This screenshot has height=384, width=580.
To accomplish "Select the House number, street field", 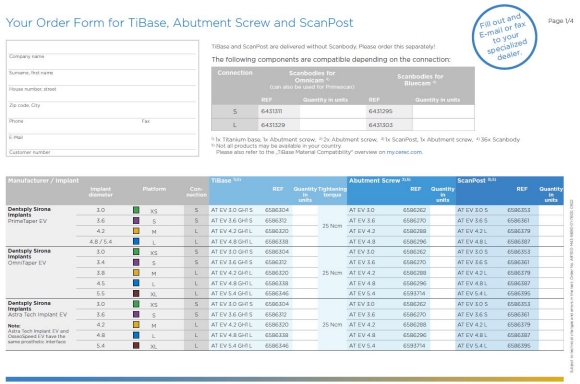I will click(x=102, y=81).
